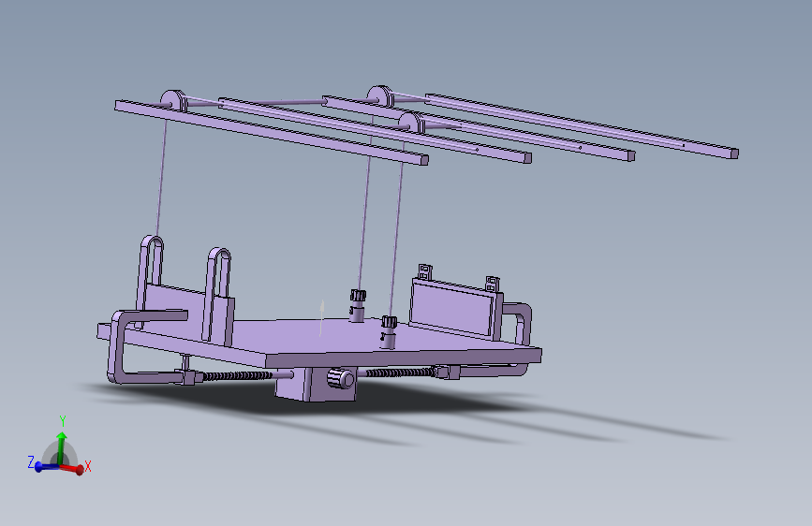Select the knurled knob on the center block
The width and height of the screenshot is (812, 526).
click(340, 377)
